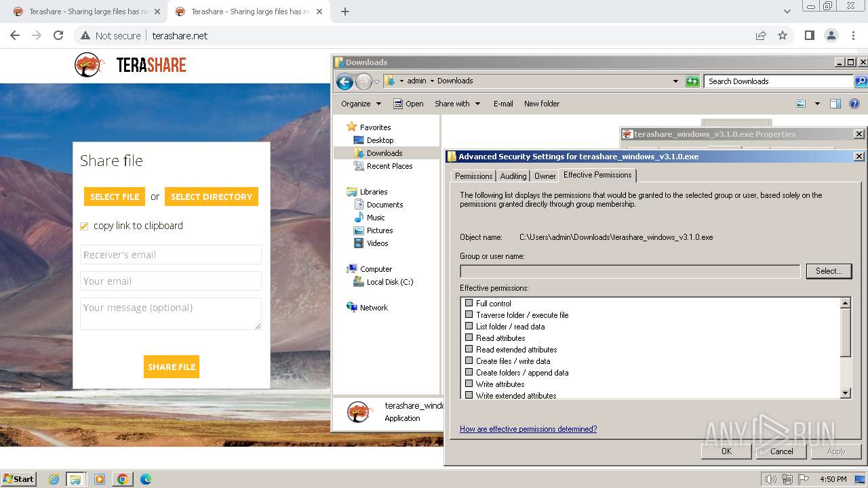Reload the page in Chrome
Screen dimensions: 868x488
pyautogui.click(x=58, y=35)
